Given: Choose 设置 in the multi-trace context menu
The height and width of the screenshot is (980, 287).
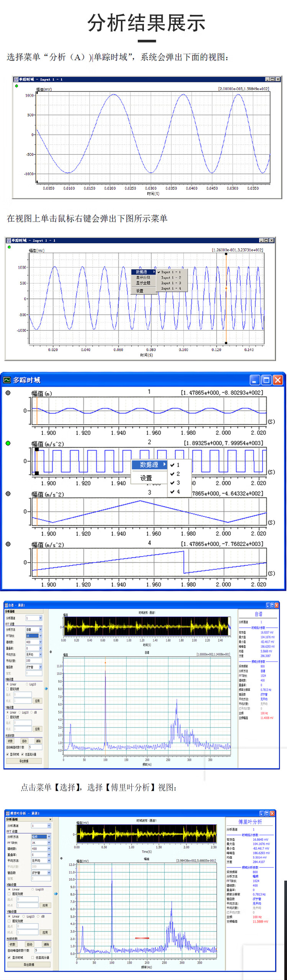Looking at the screenshot, I should (x=149, y=478).
